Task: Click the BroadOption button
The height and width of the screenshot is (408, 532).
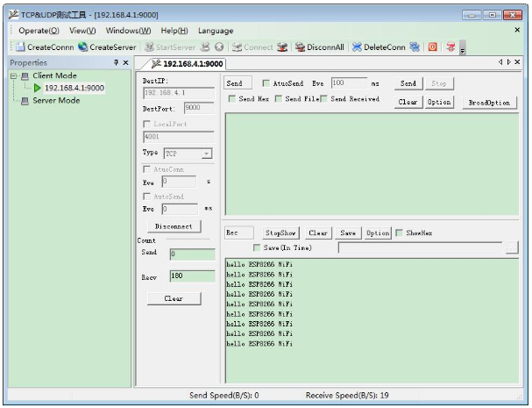Action: 490,103
